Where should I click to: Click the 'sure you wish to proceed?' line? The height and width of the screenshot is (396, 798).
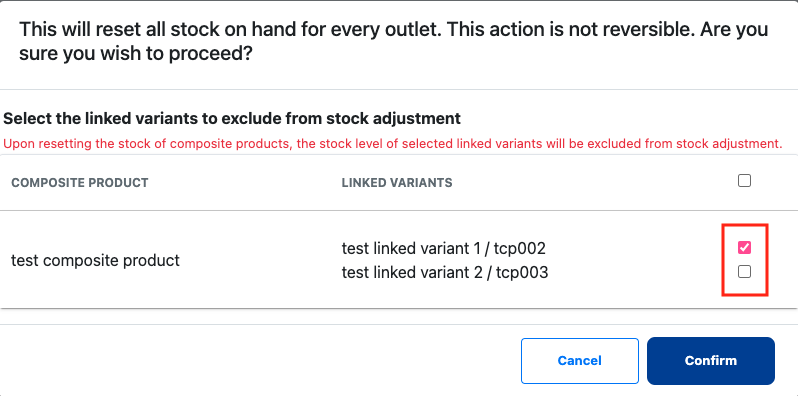pos(136,54)
